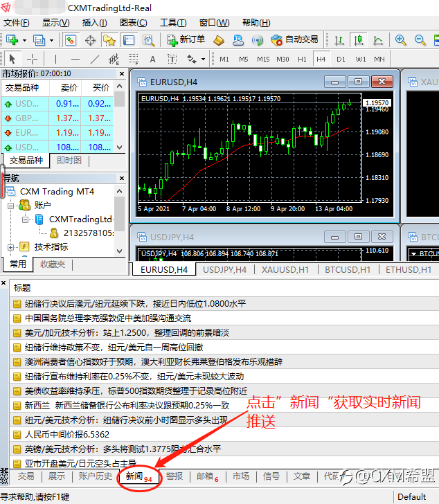Open the new chart dropdown arrow
The image size is (439, 504).
pos(24,40)
